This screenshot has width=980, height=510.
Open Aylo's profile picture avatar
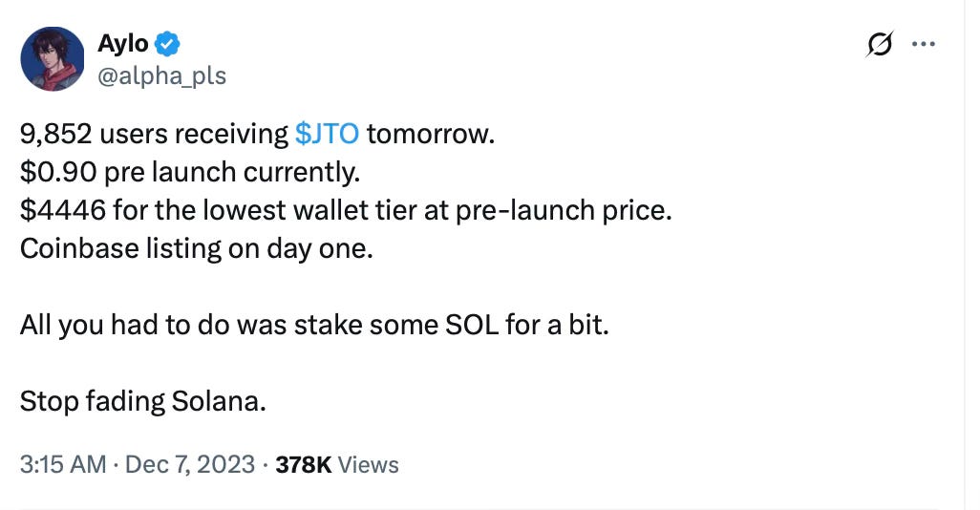tap(52, 59)
